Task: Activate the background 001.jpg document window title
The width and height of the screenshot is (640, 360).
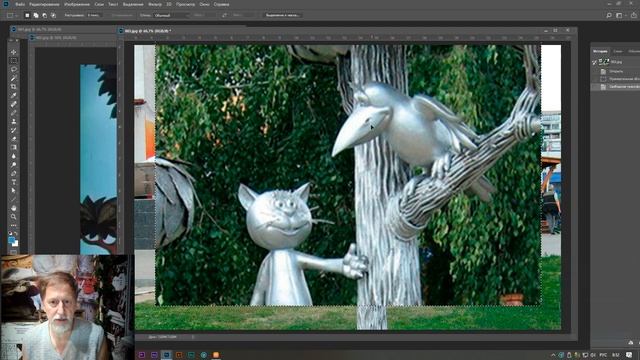Action: click(40, 29)
